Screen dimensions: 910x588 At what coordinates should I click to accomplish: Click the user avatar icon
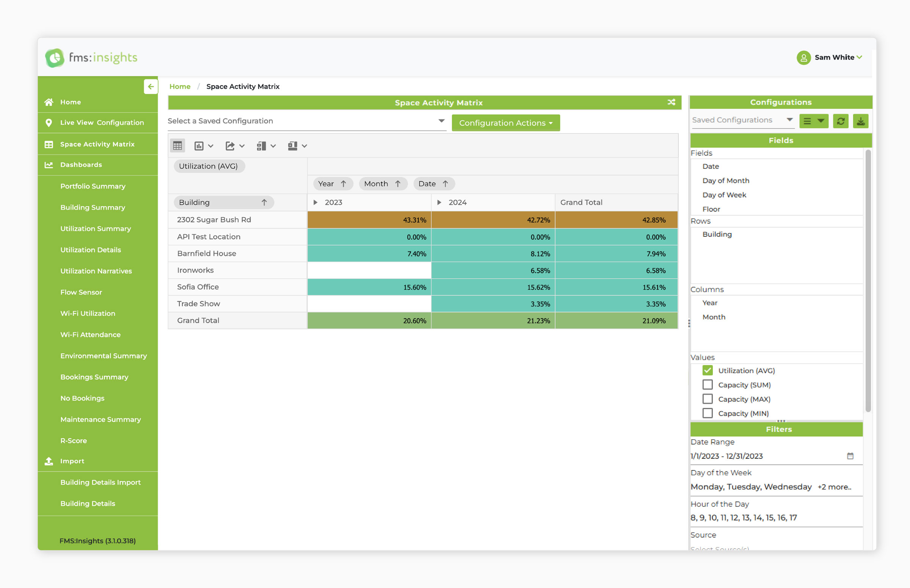coord(803,58)
